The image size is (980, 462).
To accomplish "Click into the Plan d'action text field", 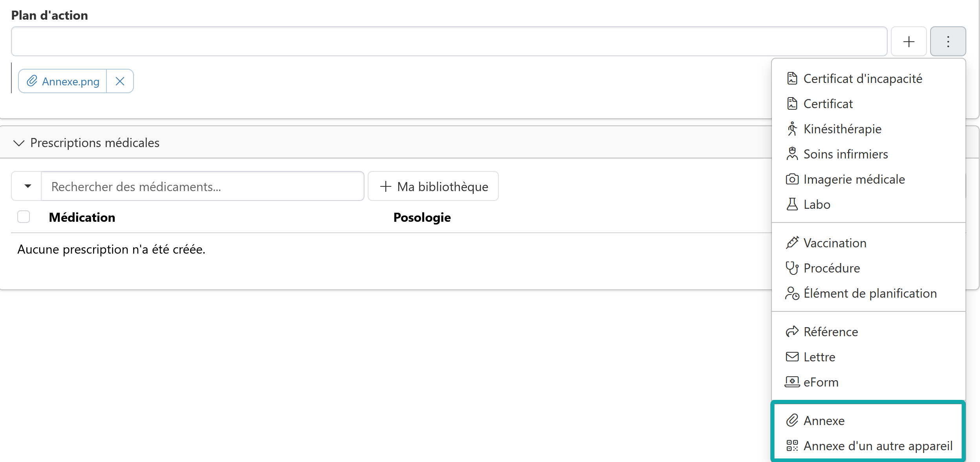I will click(449, 41).
